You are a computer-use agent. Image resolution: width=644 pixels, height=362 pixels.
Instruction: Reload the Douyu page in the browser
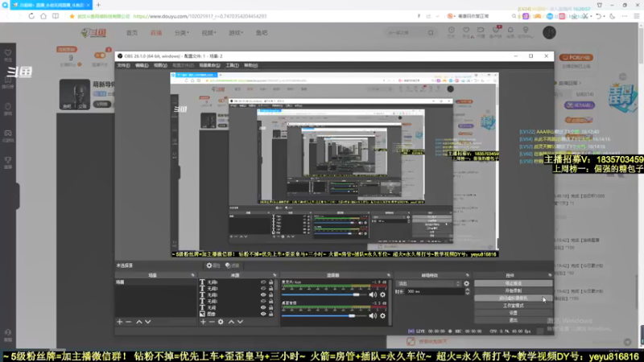click(31, 16)
